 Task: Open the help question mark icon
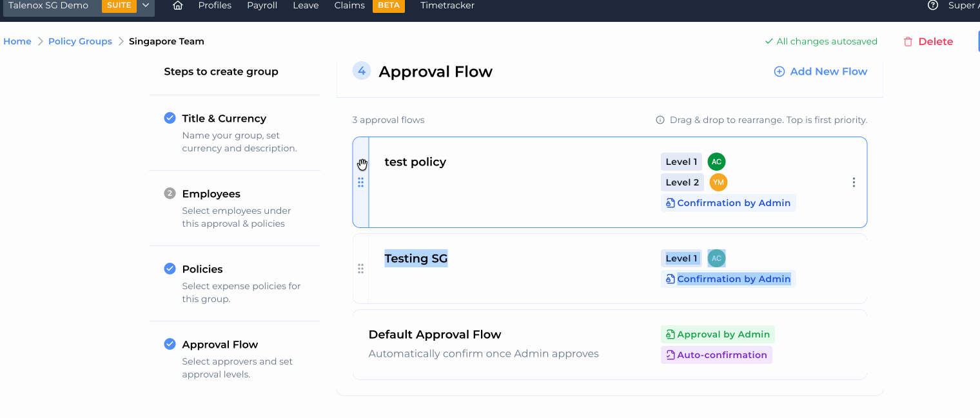932,6
